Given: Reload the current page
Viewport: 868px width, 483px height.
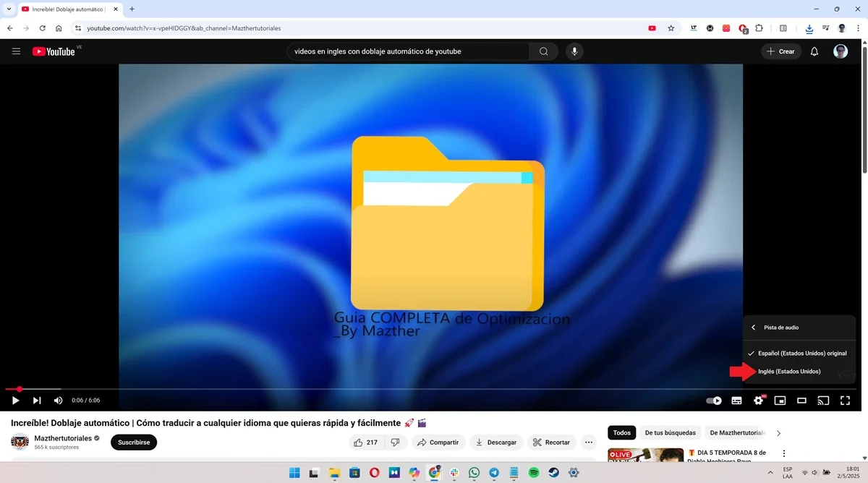Looking at the screenshot, I should coord(42,28).
